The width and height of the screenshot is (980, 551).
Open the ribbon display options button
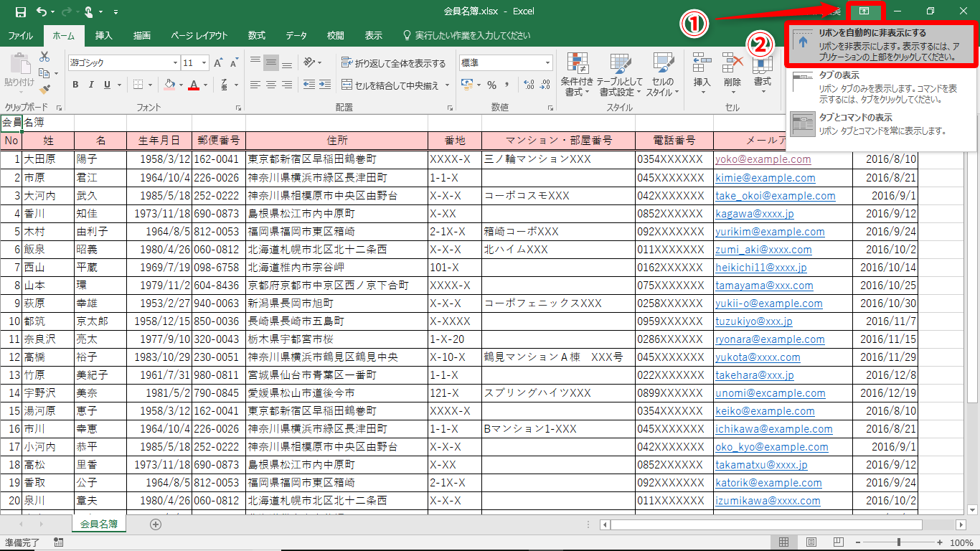click(864, 11)
